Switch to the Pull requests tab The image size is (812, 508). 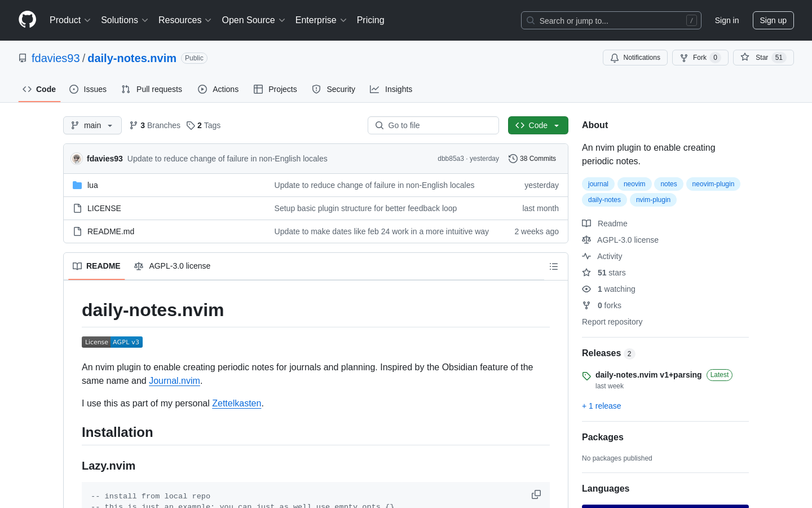[x=152, y=89]
